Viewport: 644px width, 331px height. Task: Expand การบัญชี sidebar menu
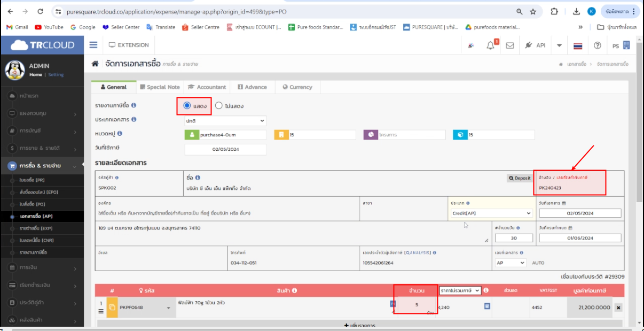coord(42,131)
